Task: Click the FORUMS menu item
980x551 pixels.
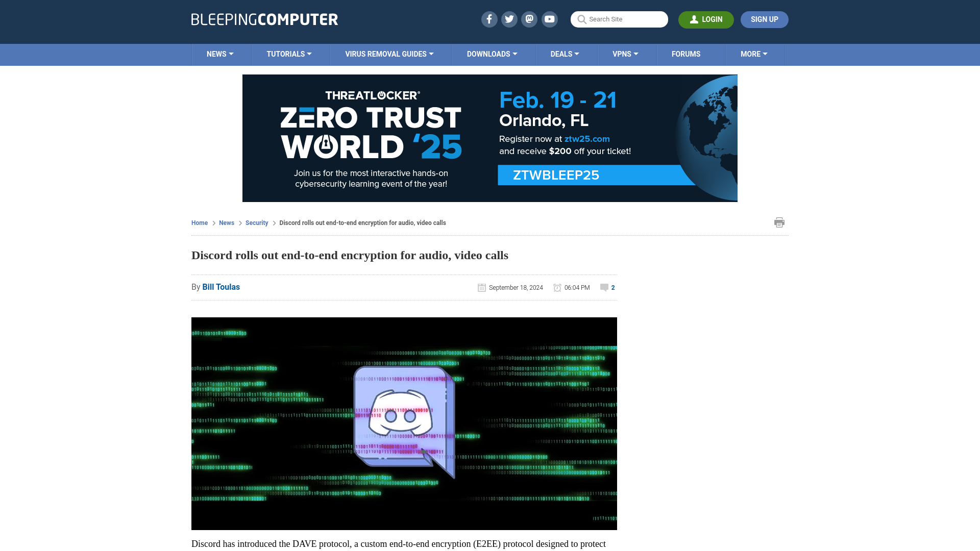Action: point(685,54)
